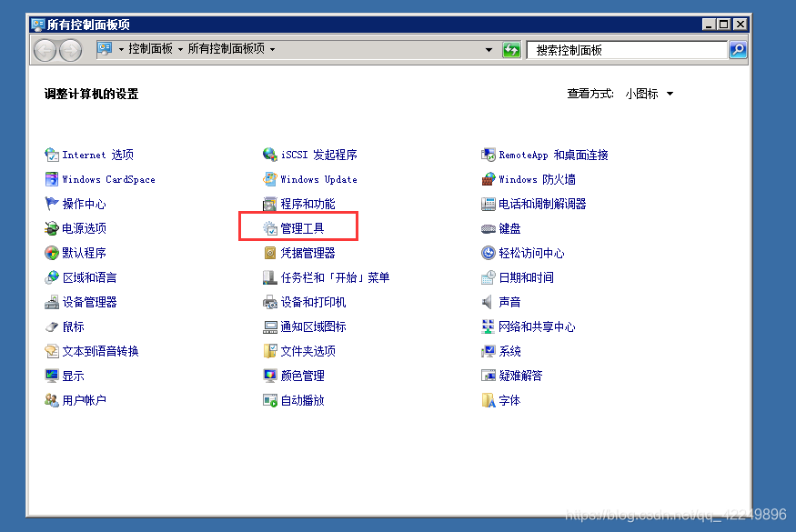Click the 操作中心 flag icon
This screenshot has width=796, height=532.
[x=52, y=204]
